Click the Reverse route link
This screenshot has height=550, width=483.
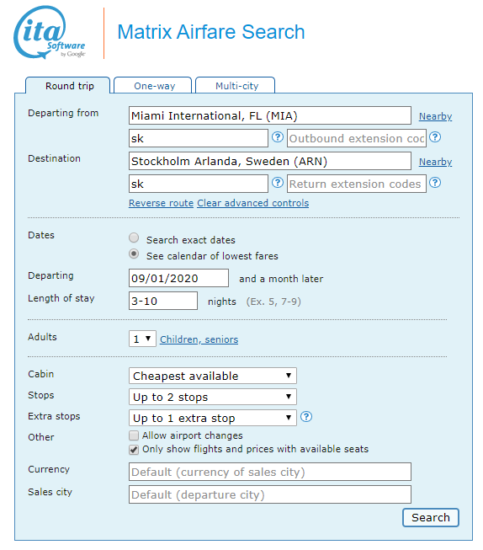pos(161,203)
